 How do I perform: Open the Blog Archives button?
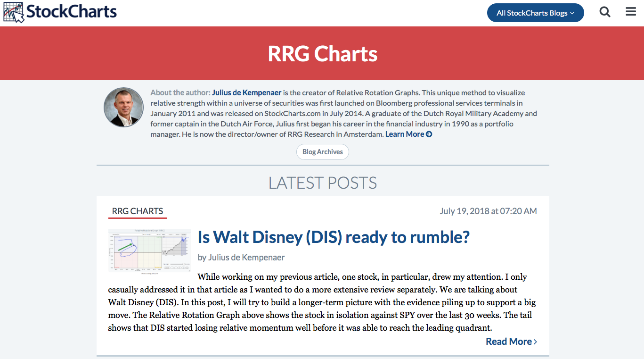tap(323, 152)
